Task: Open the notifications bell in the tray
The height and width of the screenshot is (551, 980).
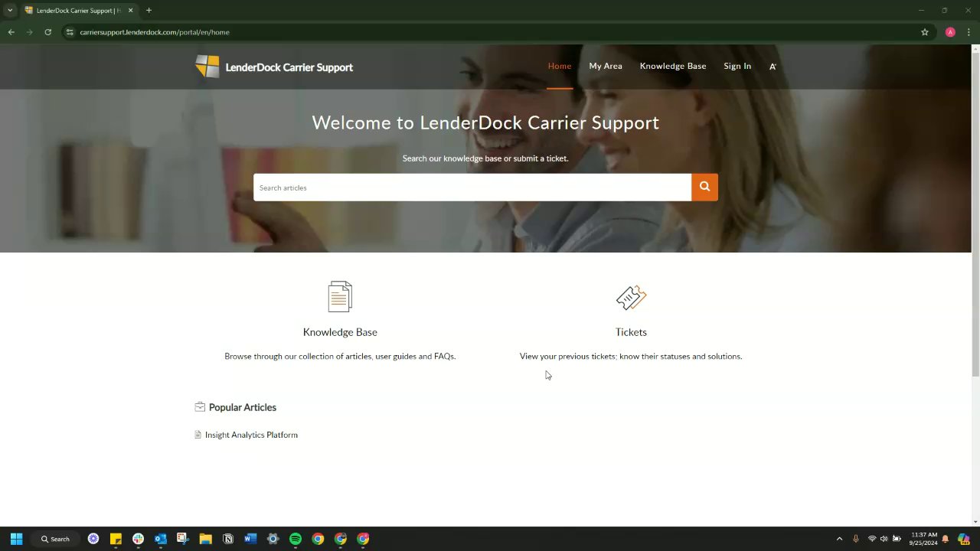Action: (946, 539)
